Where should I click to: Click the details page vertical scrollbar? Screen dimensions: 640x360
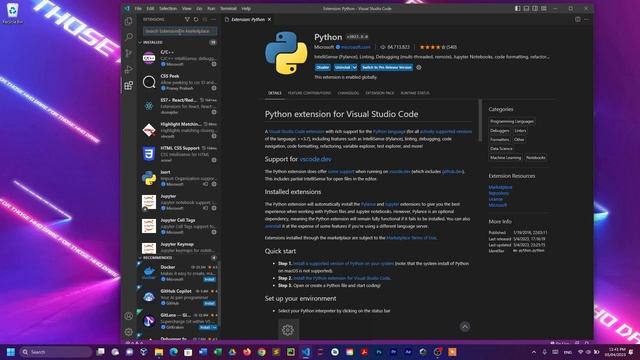click(480, 120)
